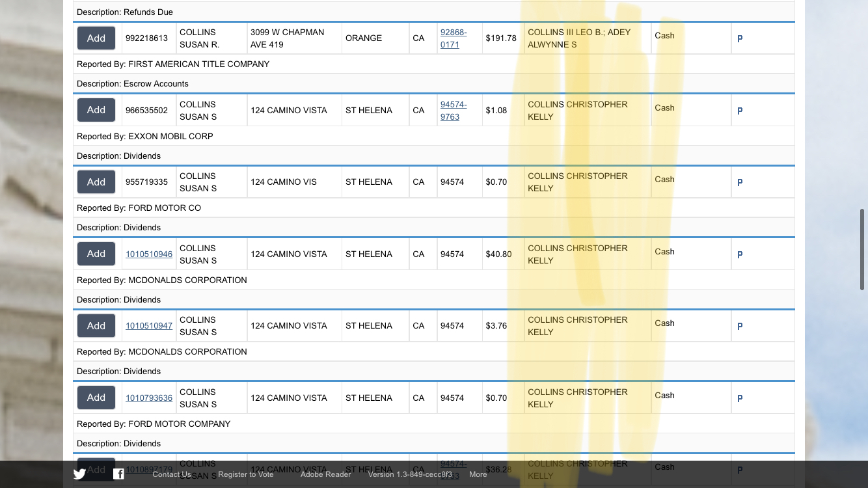Select the amount $191.78

(501, 38)
